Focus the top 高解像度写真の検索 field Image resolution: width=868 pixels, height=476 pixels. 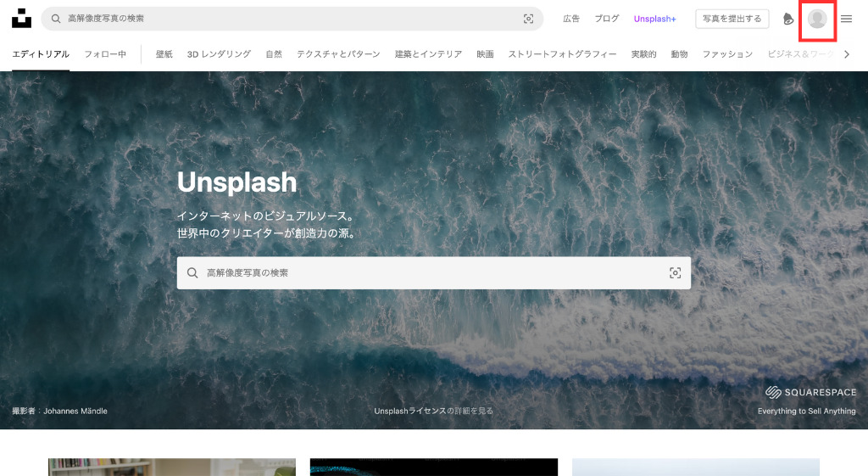292,19
